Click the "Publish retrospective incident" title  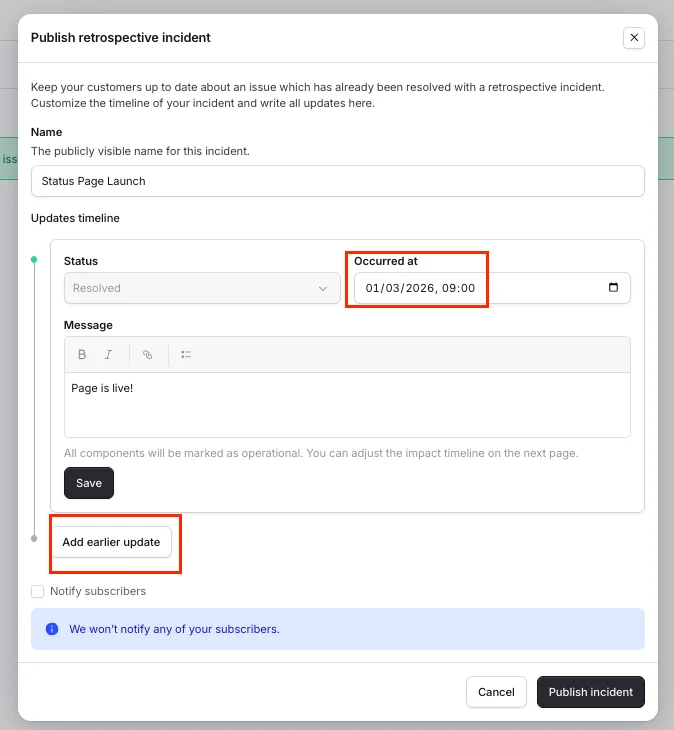121,38
